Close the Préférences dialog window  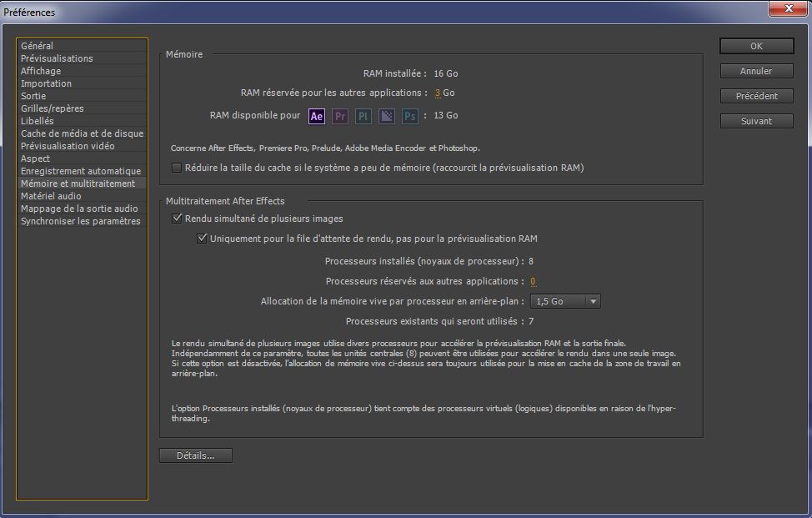click(789, 8)
